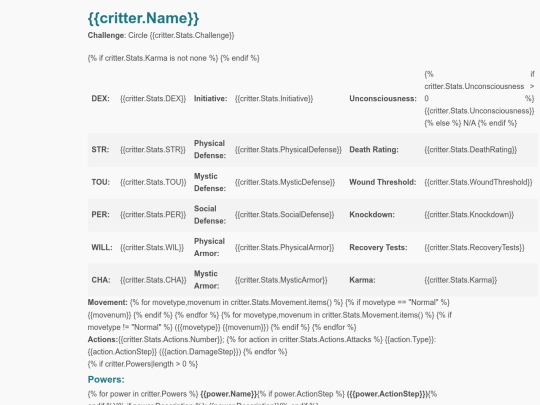Click the PER: label cell

[x=101, y=215]
